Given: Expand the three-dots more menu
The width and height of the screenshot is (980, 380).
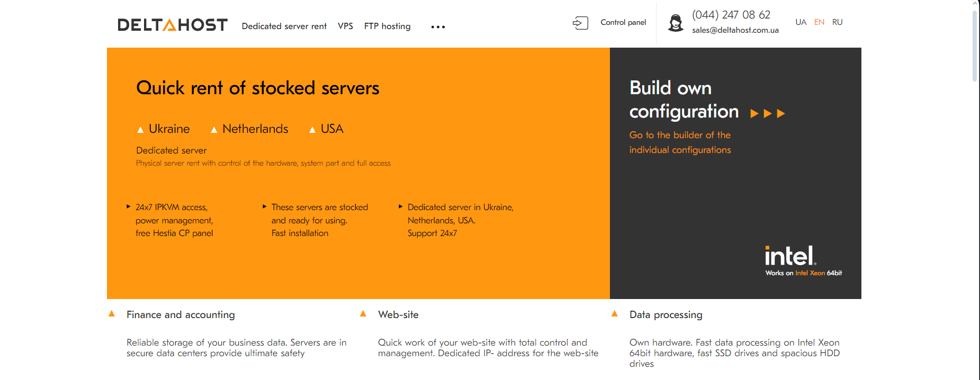Looking at the screenshot, I should [x=438, y=27].
